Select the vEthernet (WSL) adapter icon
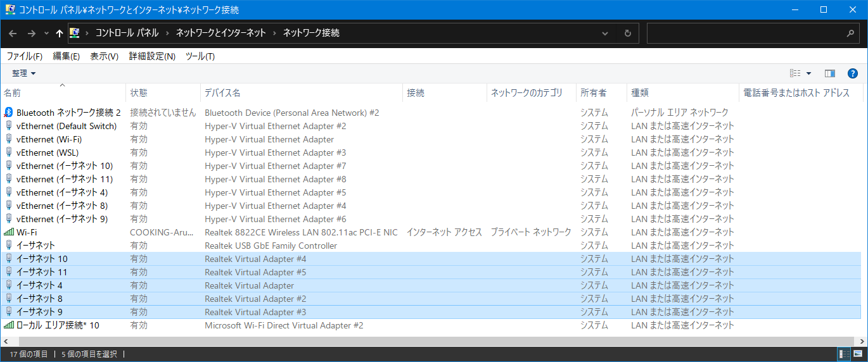 [x=8, y=153]
